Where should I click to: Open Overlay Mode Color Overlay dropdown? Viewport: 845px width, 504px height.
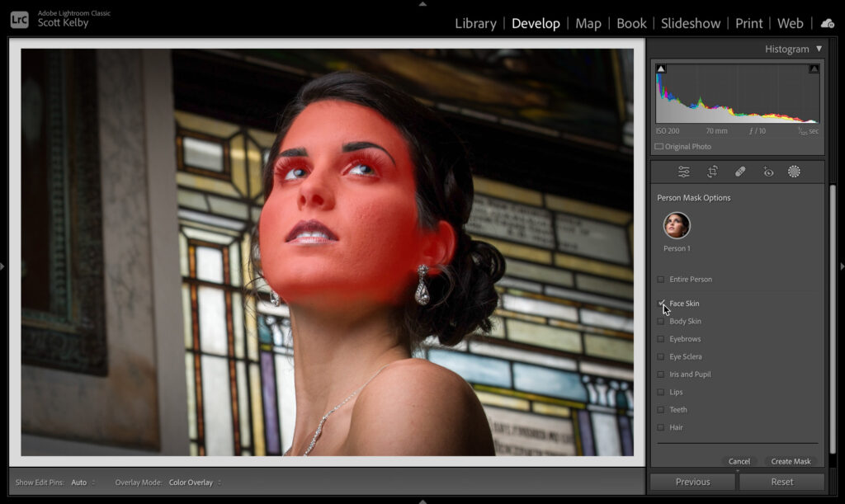(x=195, y=483)
